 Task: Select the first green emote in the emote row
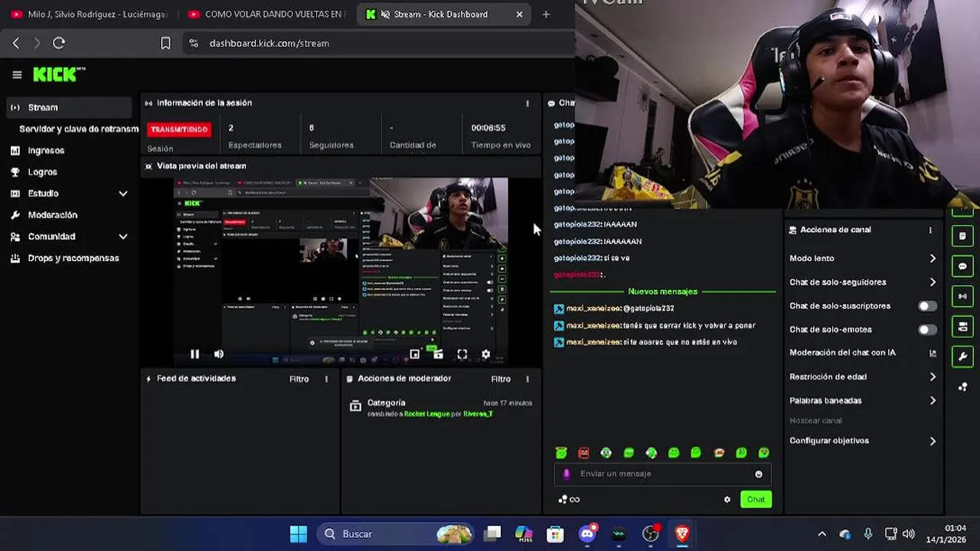coord(561,453)
